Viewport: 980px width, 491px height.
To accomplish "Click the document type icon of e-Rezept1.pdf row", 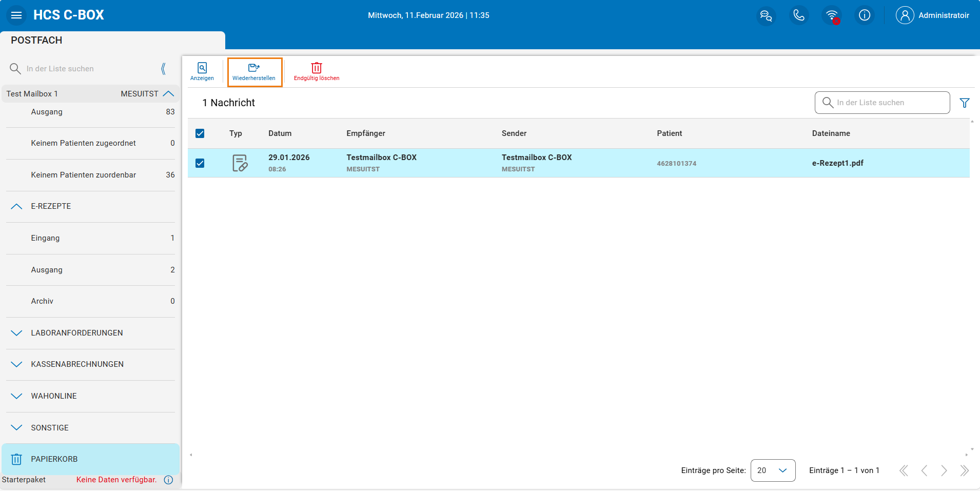I will point(240,163).
